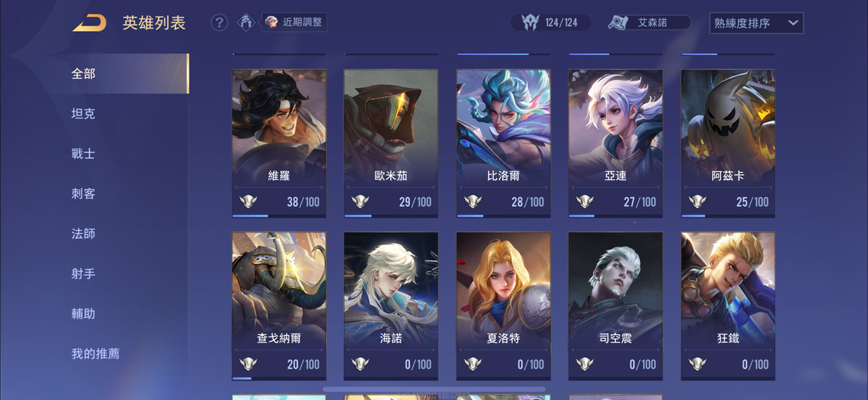Open the 近期調整 button
The width and height of the screenshot is (868, 400).
[294, 23]
